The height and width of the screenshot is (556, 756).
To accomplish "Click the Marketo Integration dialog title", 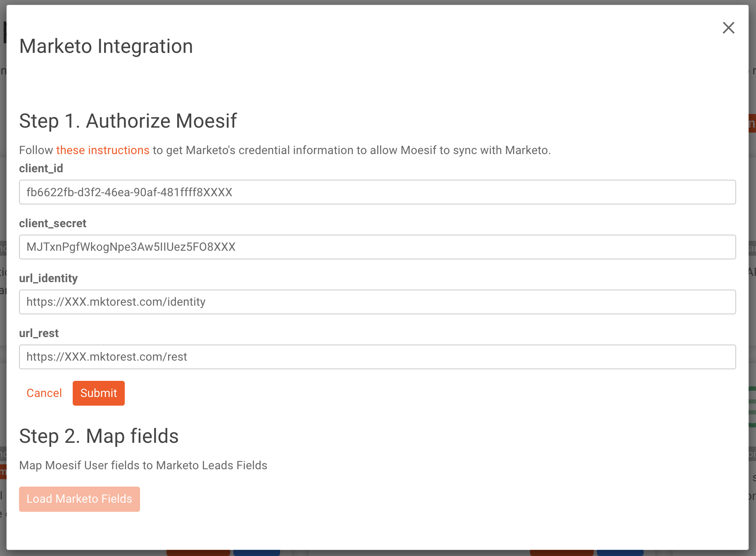I will (x=106, y=46).
